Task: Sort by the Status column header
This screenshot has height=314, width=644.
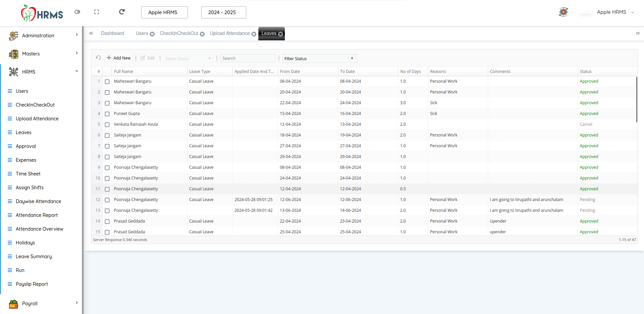Action: point(607,71)
